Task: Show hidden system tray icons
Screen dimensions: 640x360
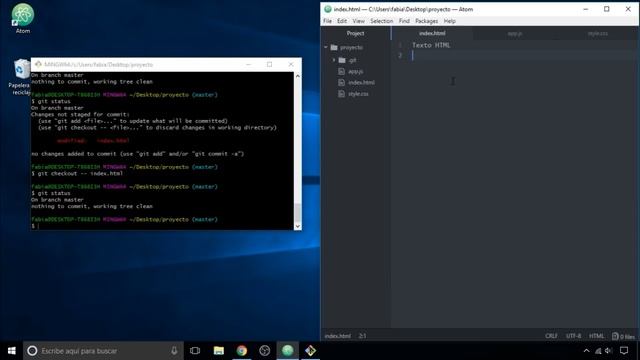Action: point(587,351)
